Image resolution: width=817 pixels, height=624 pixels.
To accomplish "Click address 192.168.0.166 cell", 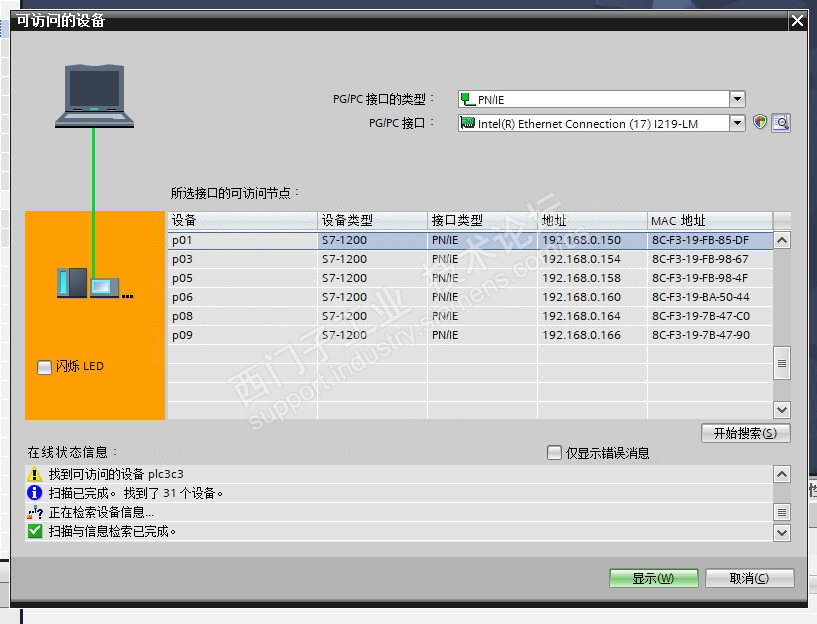I will tap(592, 335).
